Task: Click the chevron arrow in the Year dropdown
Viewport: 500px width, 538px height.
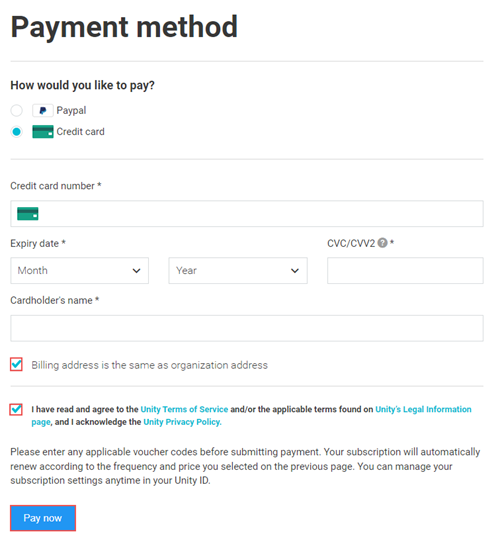Action: coord(295,271)
